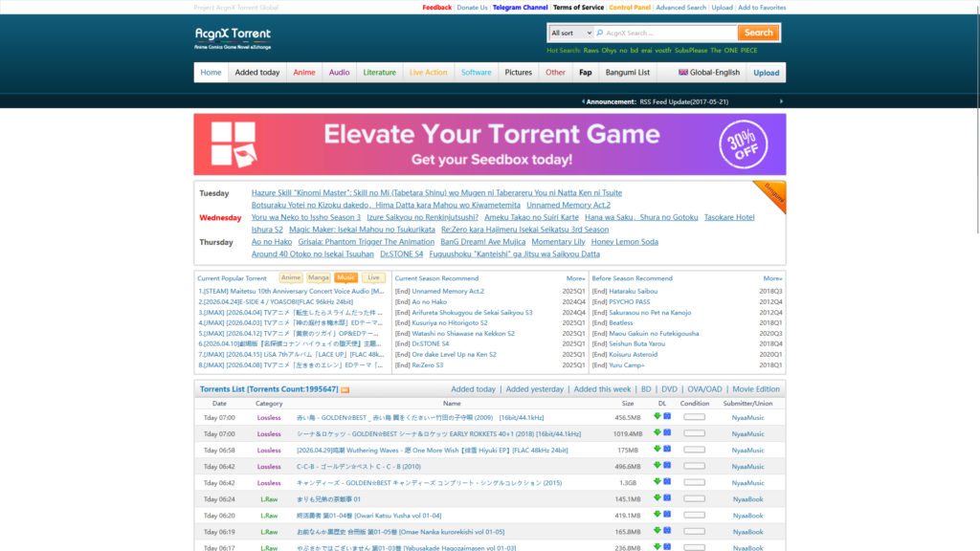Click the AcgnX Torrent logo
The image size is (980, 551).
(233, 37)
